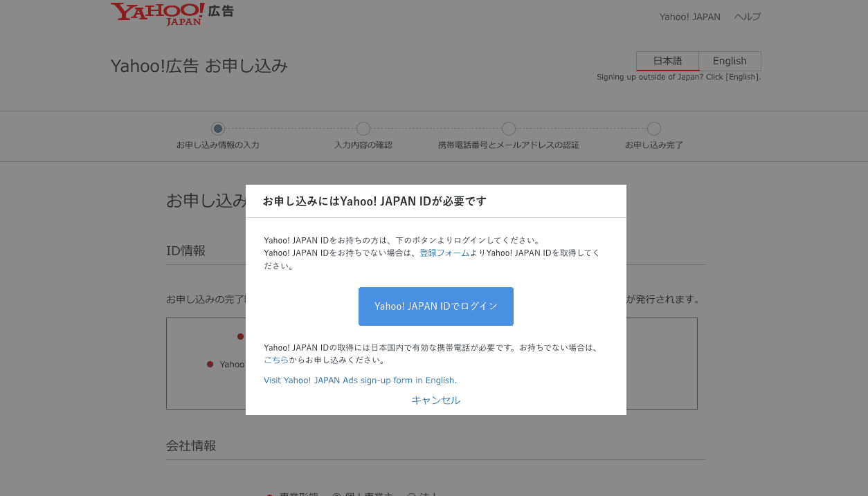Click the お申し込み情報の入力 step label

(x=217, y=145)
